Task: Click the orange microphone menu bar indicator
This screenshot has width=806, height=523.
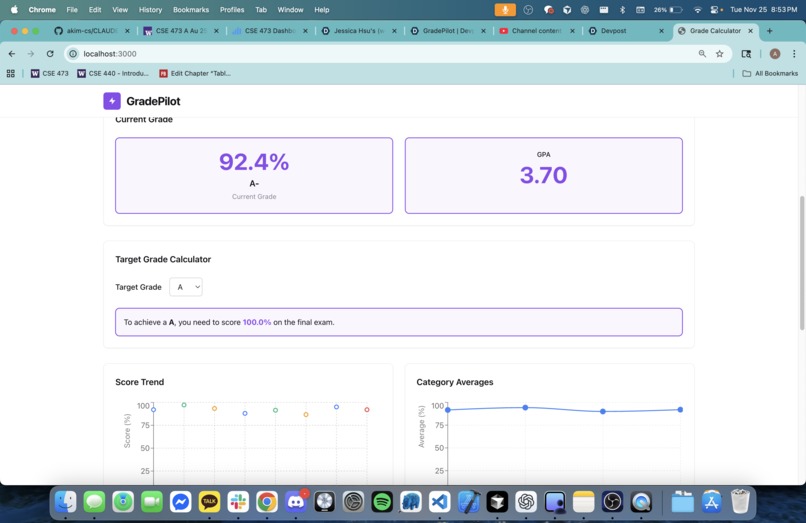Action: [505, 9]
